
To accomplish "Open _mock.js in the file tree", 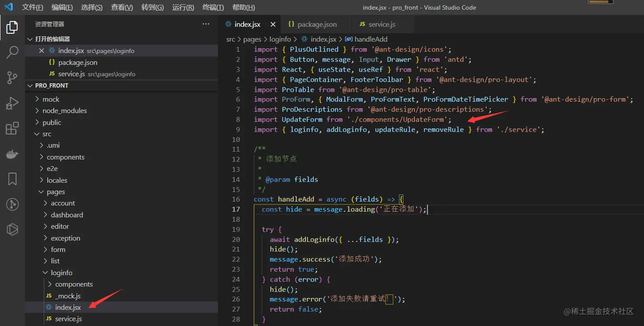I will point(67,296).
